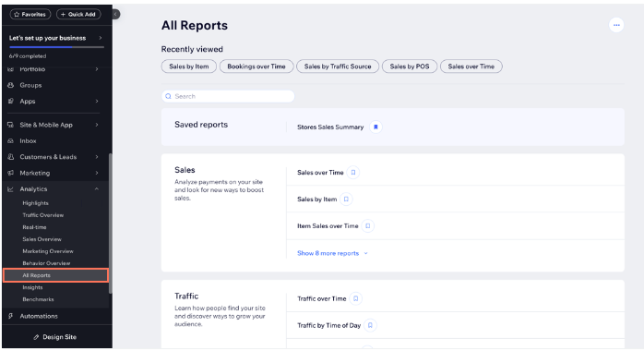Unsave Stores Sales Summary bookmark
The height and width of the screenshot is (351, 644).
[x=376, y=127]
